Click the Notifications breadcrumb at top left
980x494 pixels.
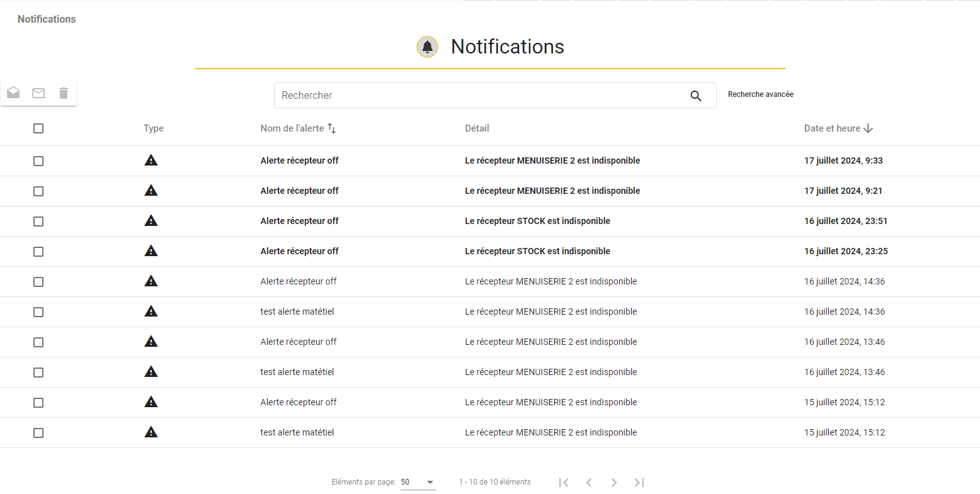click(x=47, y=19)
